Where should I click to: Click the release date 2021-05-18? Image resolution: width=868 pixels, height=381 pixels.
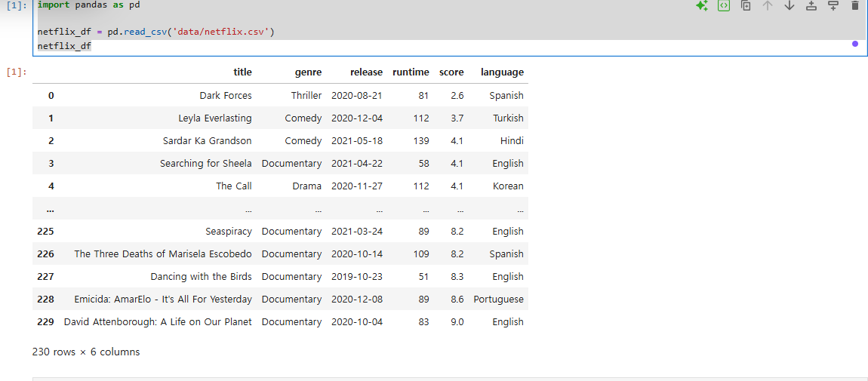coord(357,141)
